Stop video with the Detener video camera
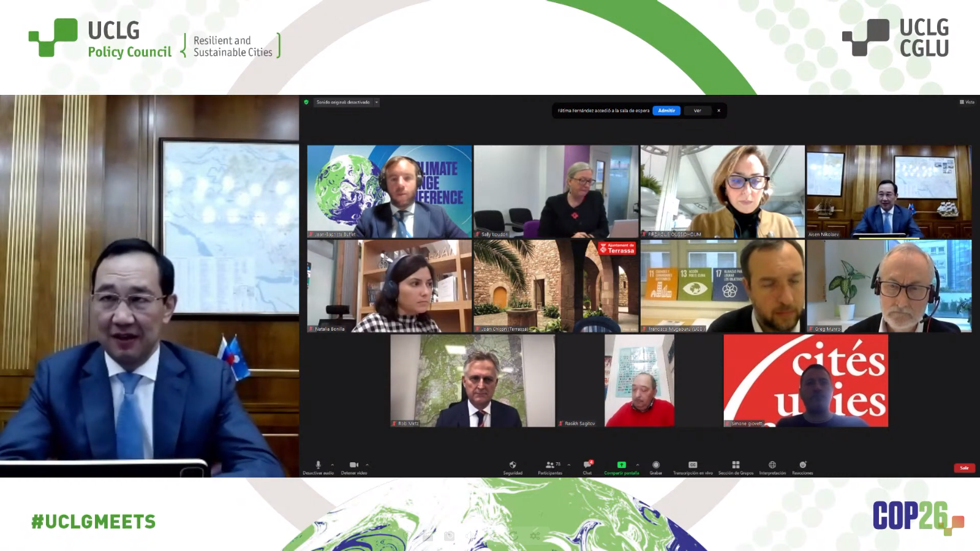The height and width of the screenshot is (551, 980). 354,468
